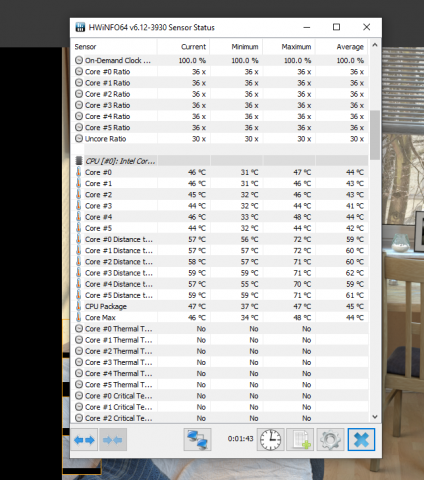Click the Average column header
Viewport: 424px width, 480px height.
(x=341, y=47)
